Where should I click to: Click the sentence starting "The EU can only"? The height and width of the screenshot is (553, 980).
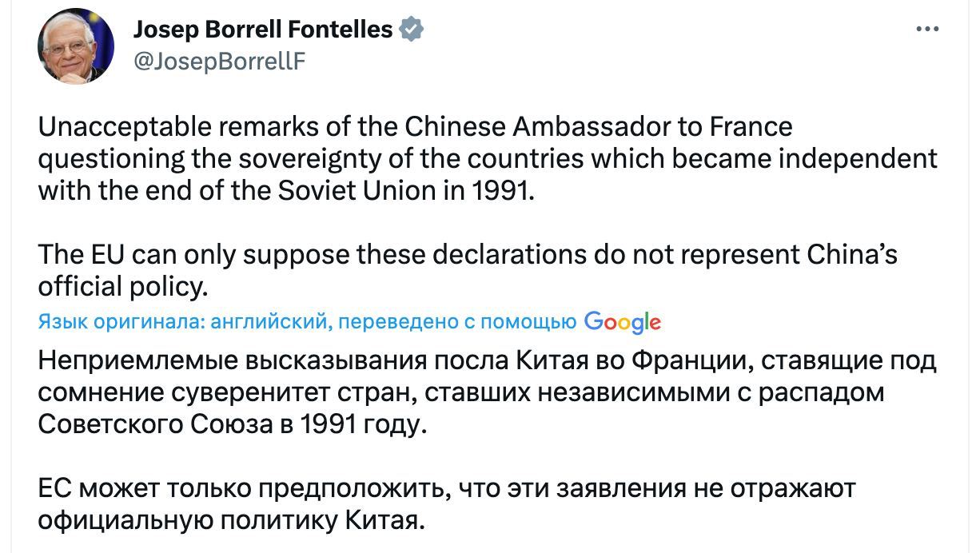468,255
